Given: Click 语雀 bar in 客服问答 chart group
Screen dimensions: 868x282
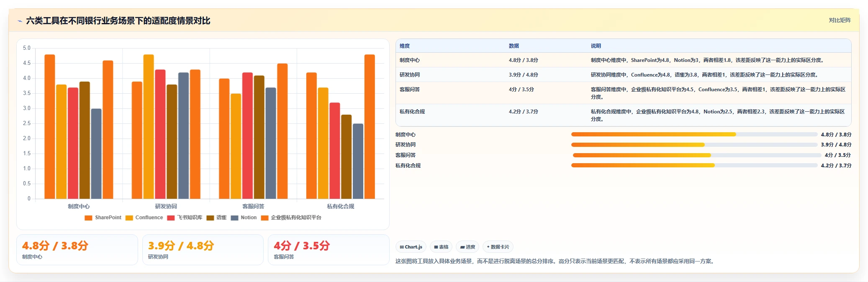Looking at the screenshot, I should 259,137.
